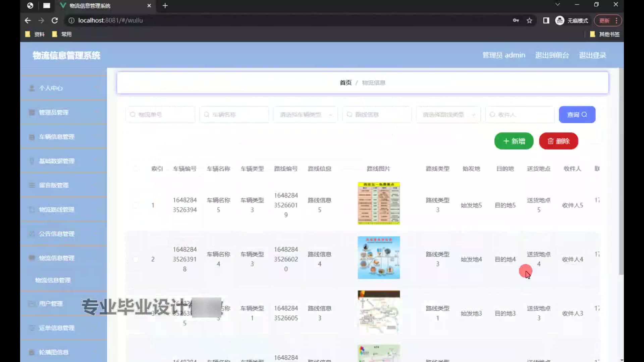This screenshot has height=362, width=644.
Task: Click 退出登录 in the header
Action: [x=592, y=55]
